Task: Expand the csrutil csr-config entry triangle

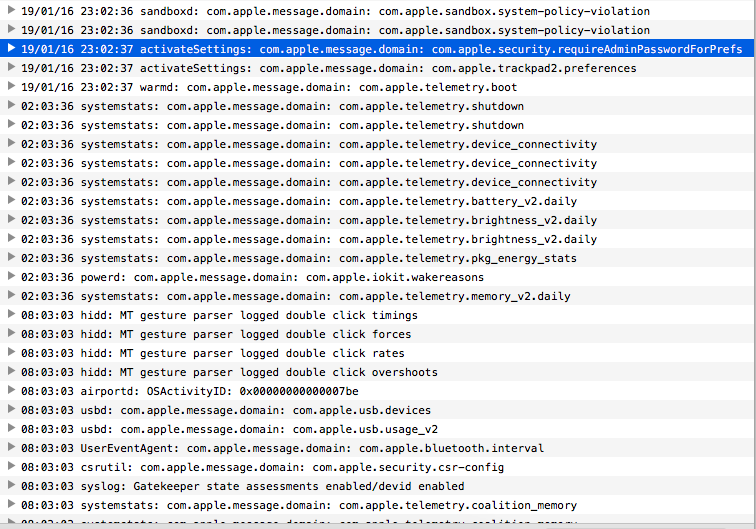Action: [12, 466]
